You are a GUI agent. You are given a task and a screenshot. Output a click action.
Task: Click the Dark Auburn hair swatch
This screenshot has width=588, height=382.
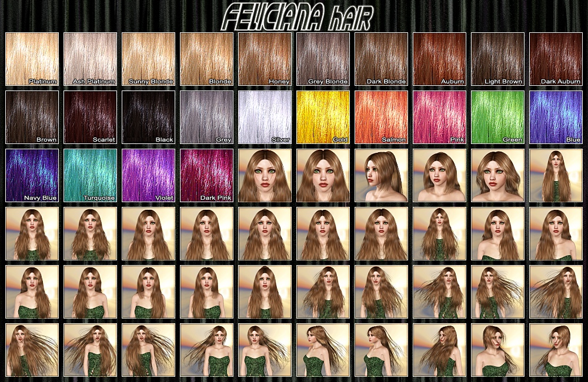pyautogui.click(x=556, y=59)
